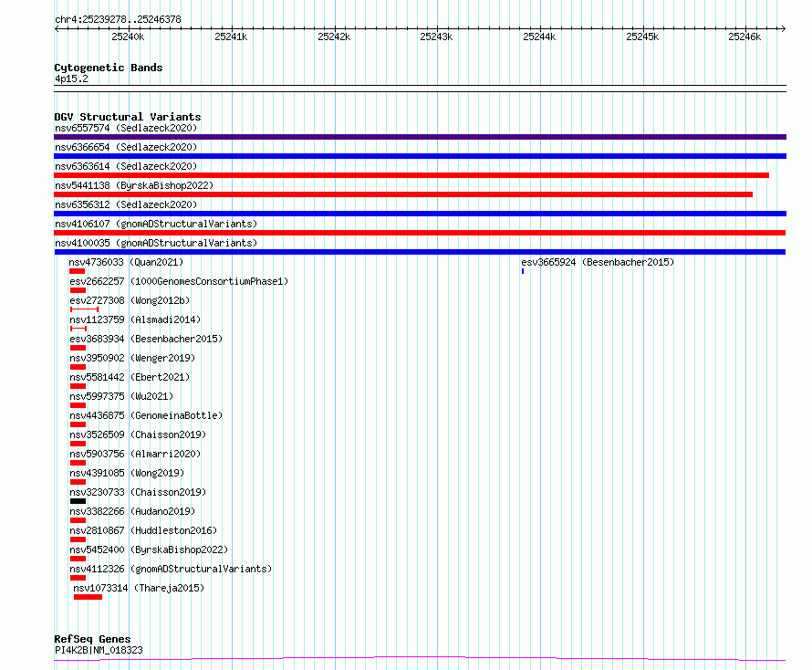The height and width of the screenshot is (670, 812).
Task: Click the 25246k ruler tick label
Action: 744,37
